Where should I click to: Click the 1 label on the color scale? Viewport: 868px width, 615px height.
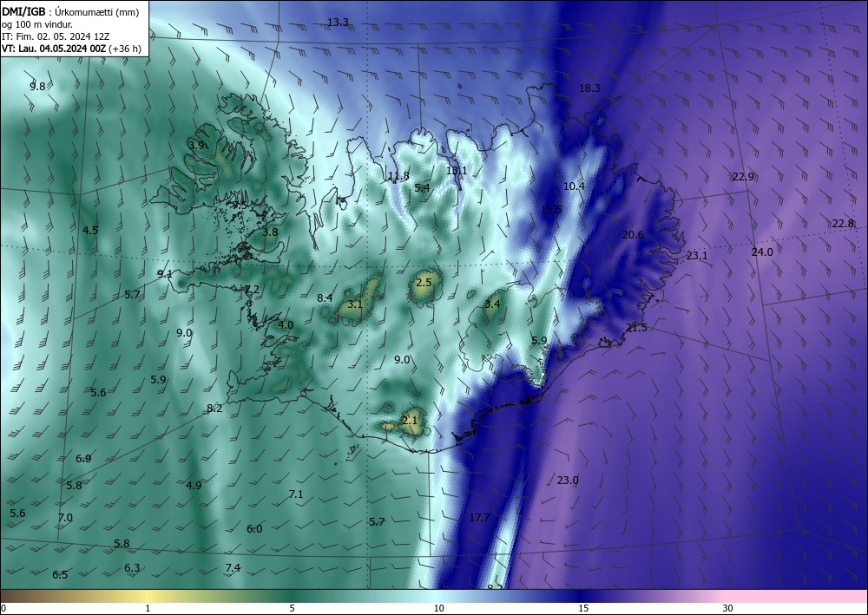[x=148, y=608]
